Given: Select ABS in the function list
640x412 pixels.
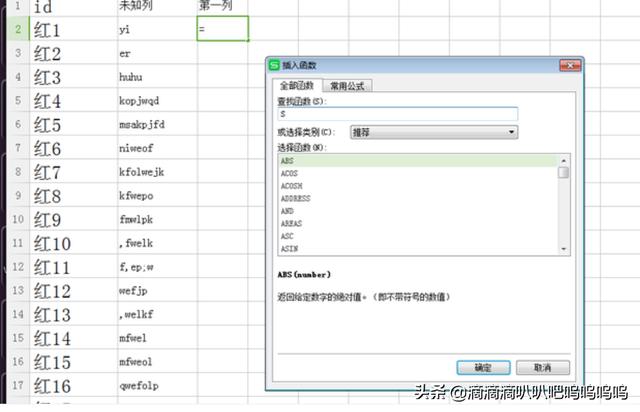Looking at the screenshot, I should (418, 161).
